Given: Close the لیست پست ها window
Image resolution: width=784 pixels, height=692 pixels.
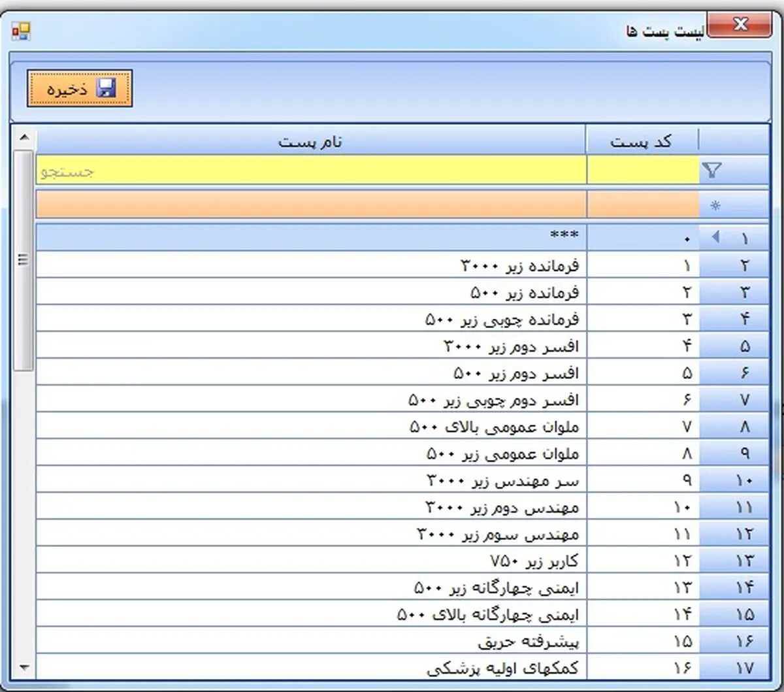Looking at the screenshot, I should pyautogui.click(x=740, y=26).
